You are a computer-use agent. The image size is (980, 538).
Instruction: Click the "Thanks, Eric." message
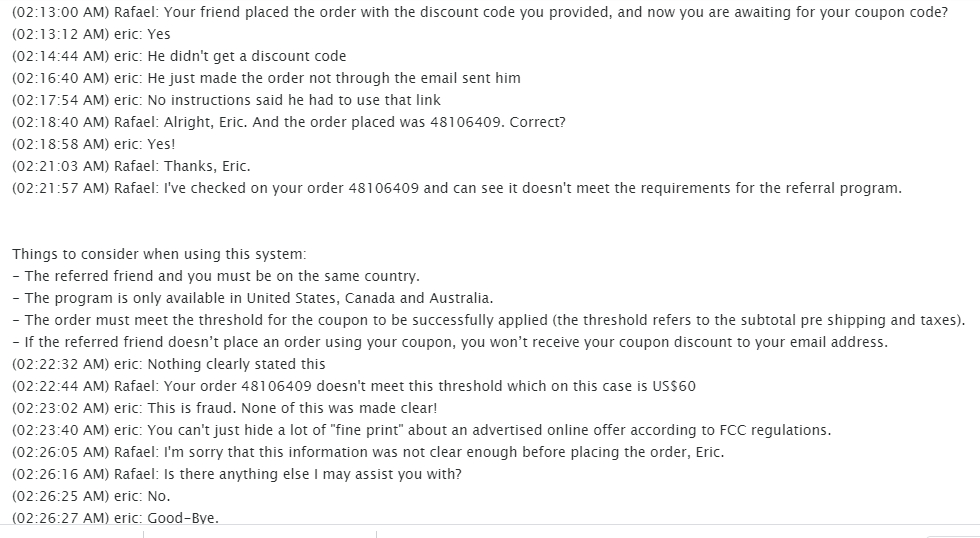(x=131, y=166)
